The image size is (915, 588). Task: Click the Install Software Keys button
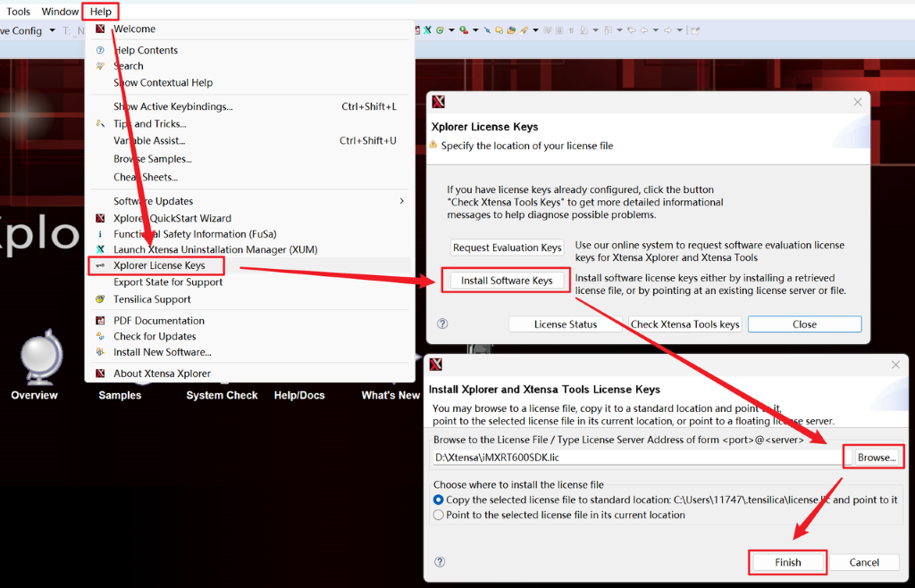[507, 281]
